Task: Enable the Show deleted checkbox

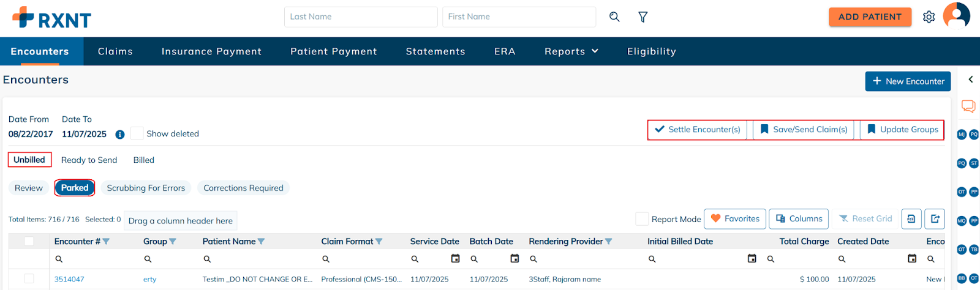Action: 137,133
